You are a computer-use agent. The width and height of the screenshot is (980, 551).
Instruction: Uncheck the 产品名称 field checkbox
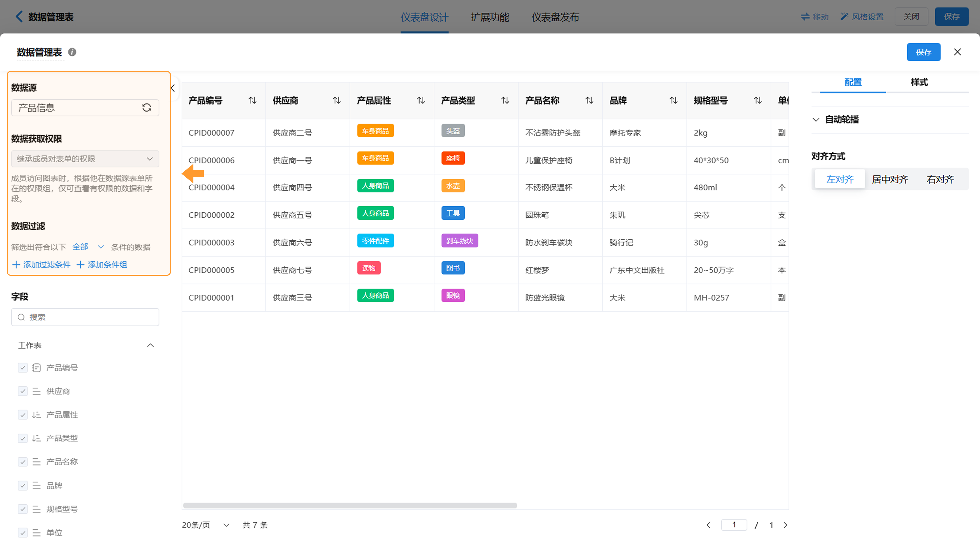pos(23,462)
